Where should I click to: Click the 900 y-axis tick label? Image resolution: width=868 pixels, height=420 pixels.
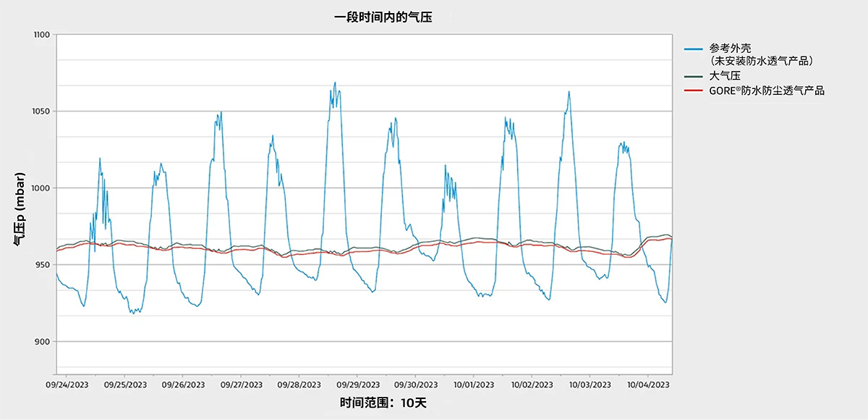[x=43, y=342]
